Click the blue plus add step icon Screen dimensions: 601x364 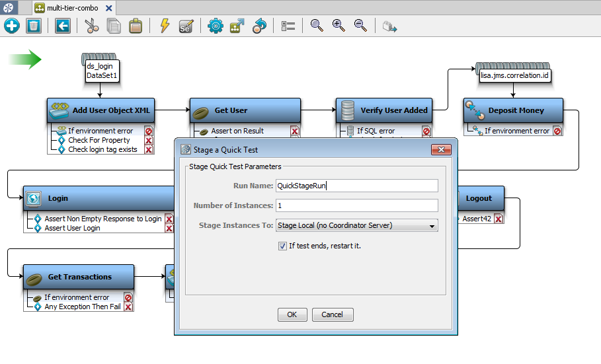coord(12,26)
